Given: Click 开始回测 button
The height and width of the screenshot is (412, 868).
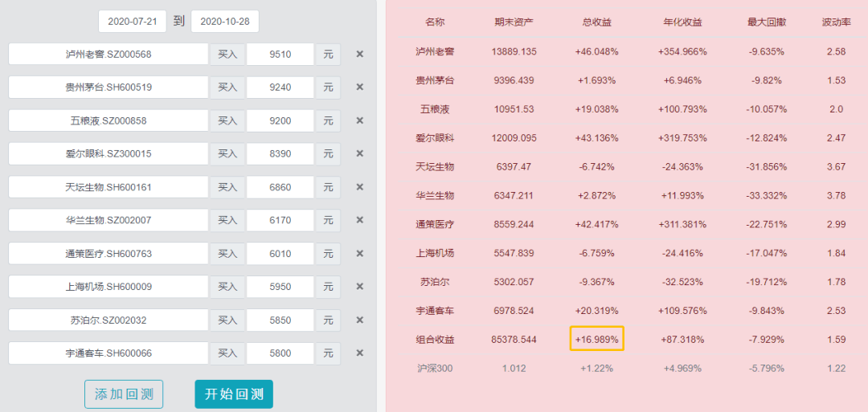Looking at the screenshot, I should pos(234,394).
